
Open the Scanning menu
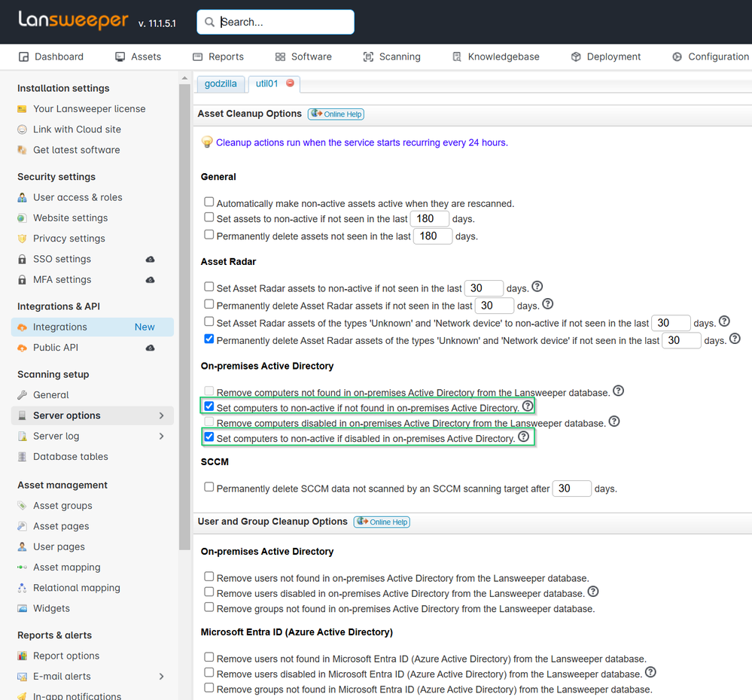(x=391, y=56)
